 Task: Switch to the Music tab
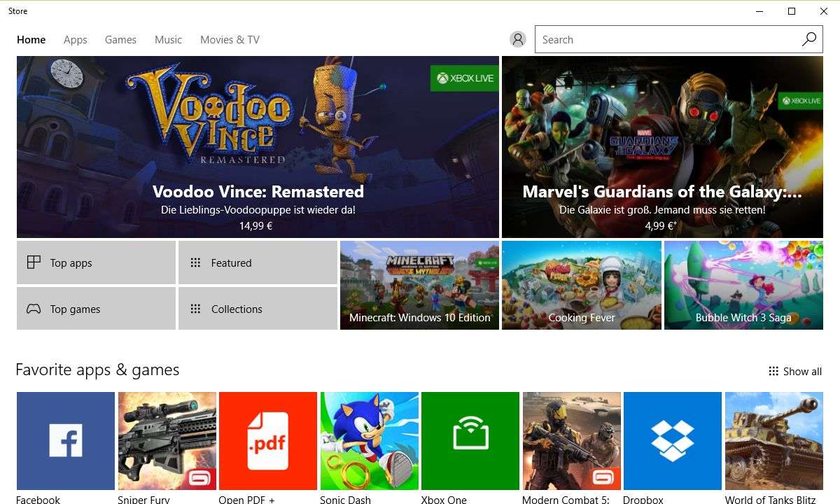tap(168, 40)
